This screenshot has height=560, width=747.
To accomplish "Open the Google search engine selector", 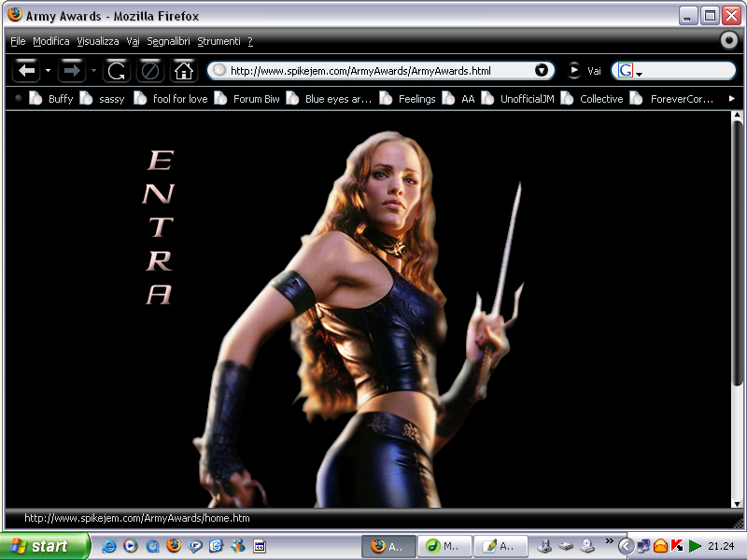I will (x=629, y=71).
